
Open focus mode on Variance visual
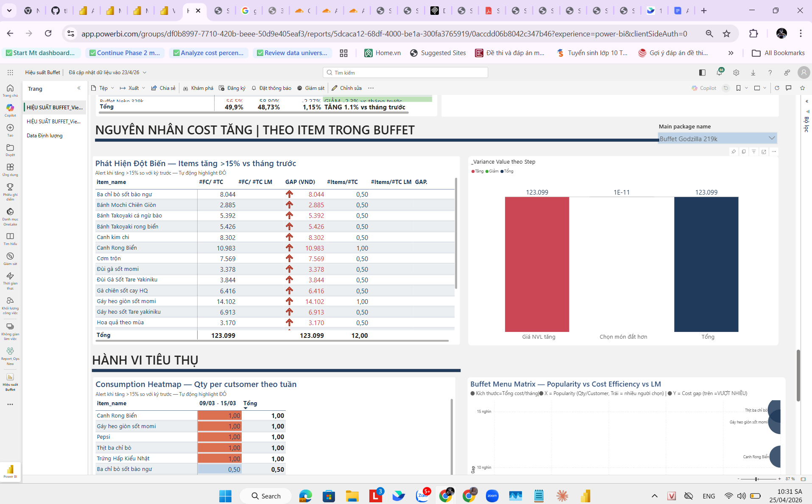[764, 152]
